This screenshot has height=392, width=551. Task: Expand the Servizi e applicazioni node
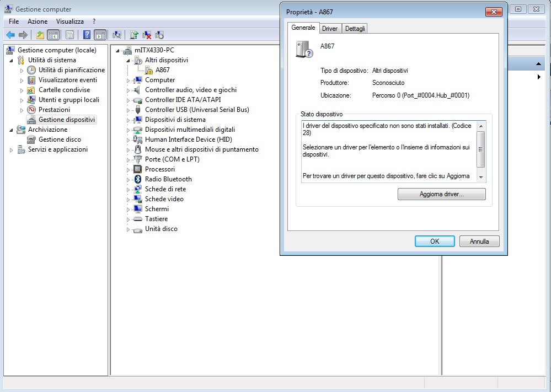click(x=11, y=150)
